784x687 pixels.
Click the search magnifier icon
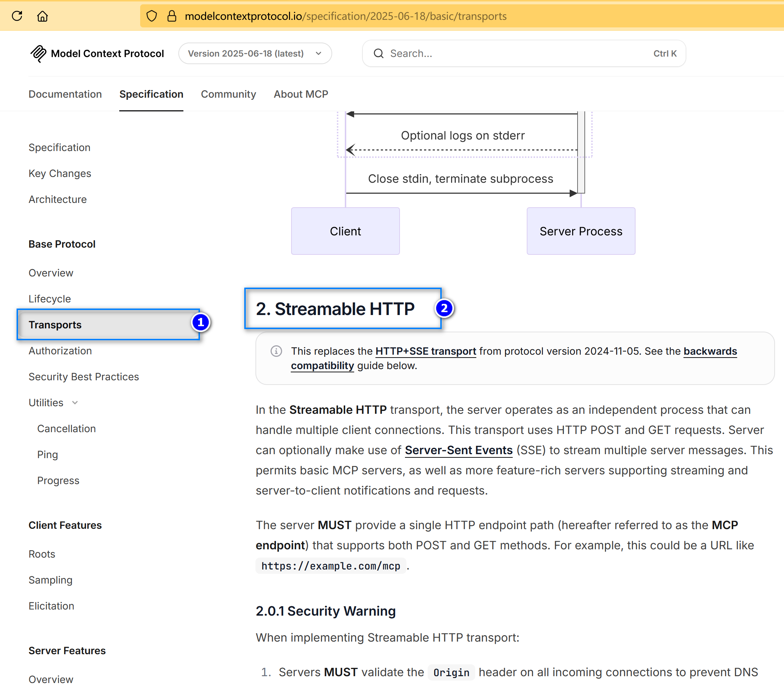(379, 53)
